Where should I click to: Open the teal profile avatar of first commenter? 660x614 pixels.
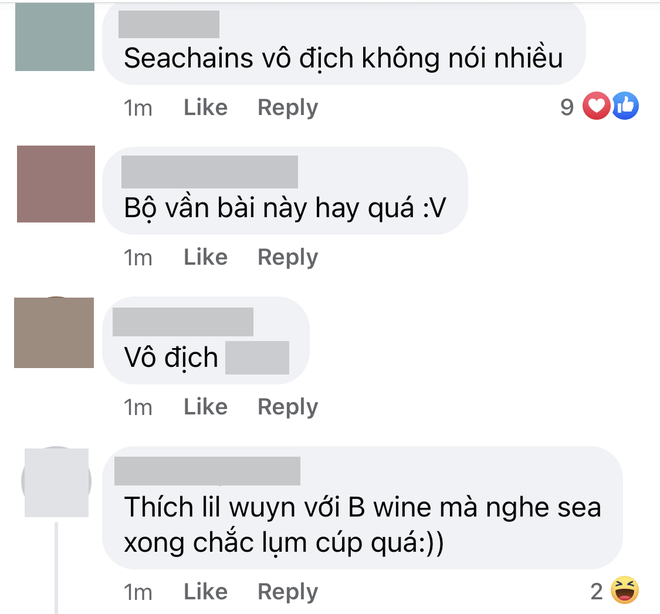click(55, 37)
